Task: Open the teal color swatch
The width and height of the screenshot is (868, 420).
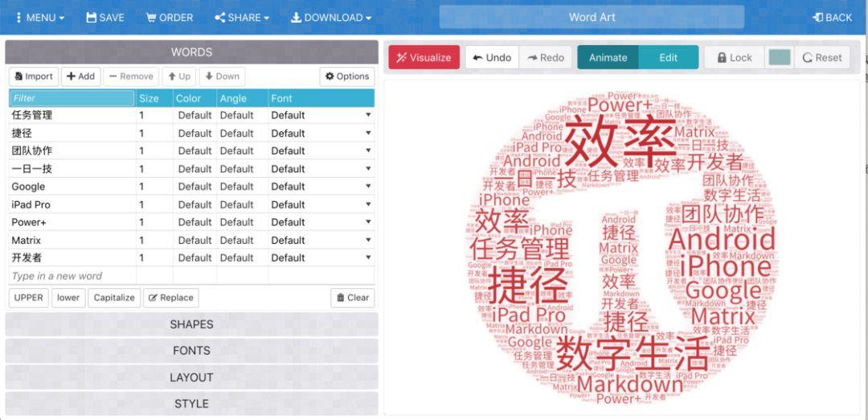Action: pyautogui.click(x=780, y=57)
